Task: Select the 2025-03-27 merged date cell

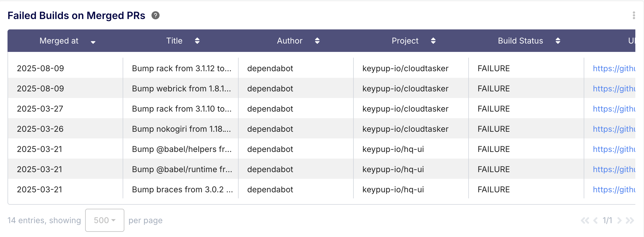Action: point(40,109)
